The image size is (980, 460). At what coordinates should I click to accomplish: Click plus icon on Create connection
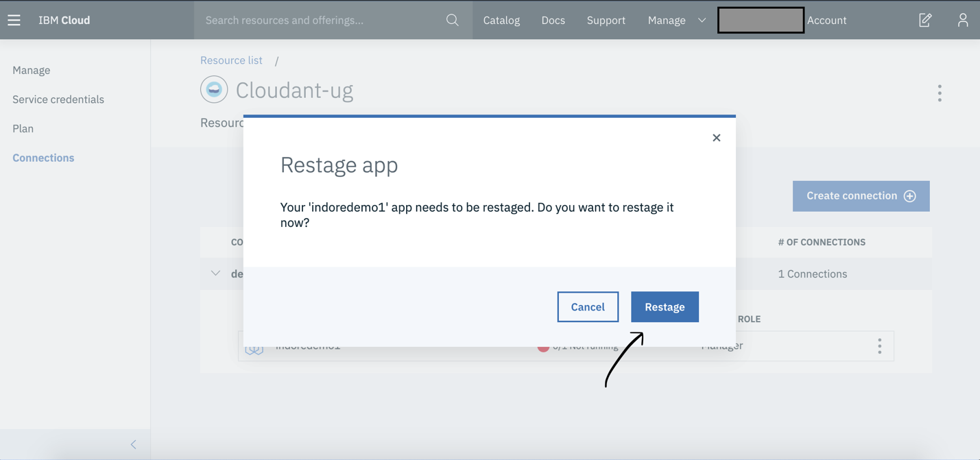[910, 196]
